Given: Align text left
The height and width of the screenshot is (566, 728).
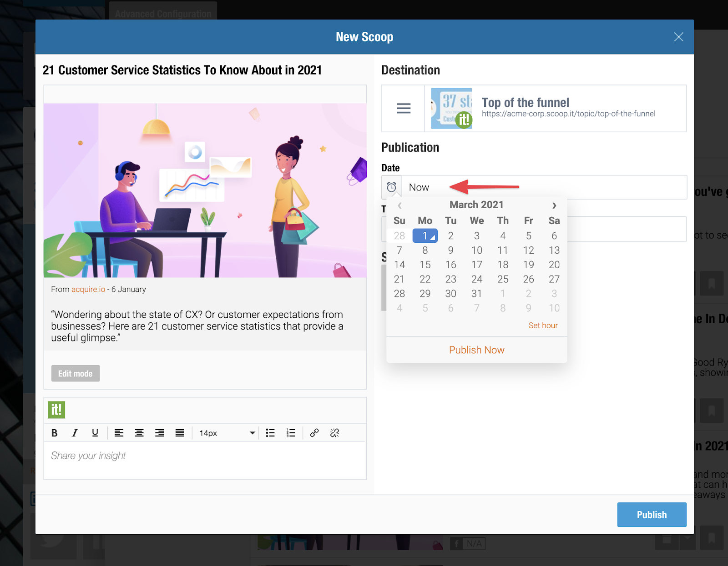Looking at the screenshot, I should pos(119,433).
